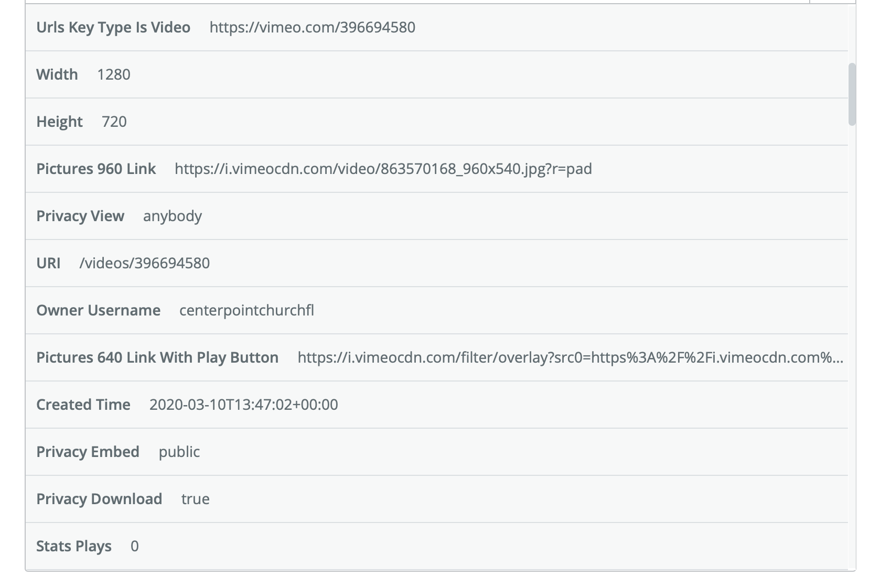This screenshot has height=588, width=881.
Task: Click the vertical scrollbar thumb
Action: click(x=852, y=94)
